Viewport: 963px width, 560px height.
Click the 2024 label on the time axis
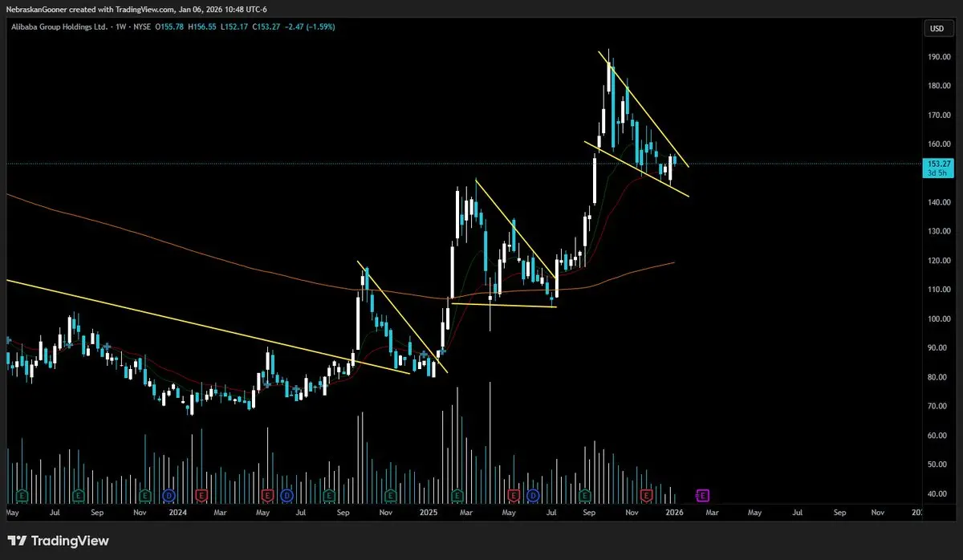(x=179, y=511)
